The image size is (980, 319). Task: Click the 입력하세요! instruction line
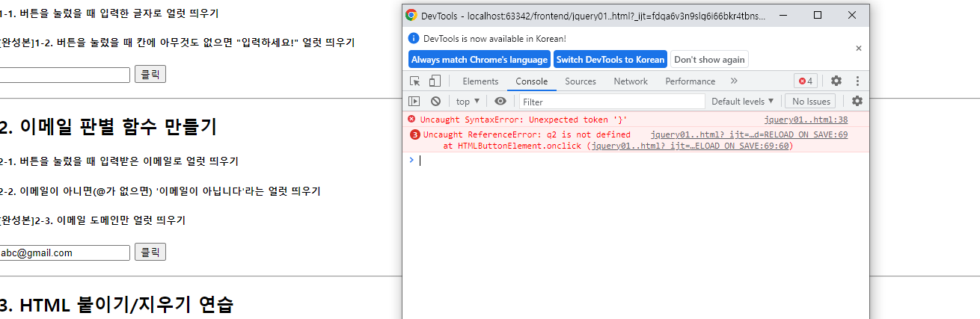pos(177,43)
